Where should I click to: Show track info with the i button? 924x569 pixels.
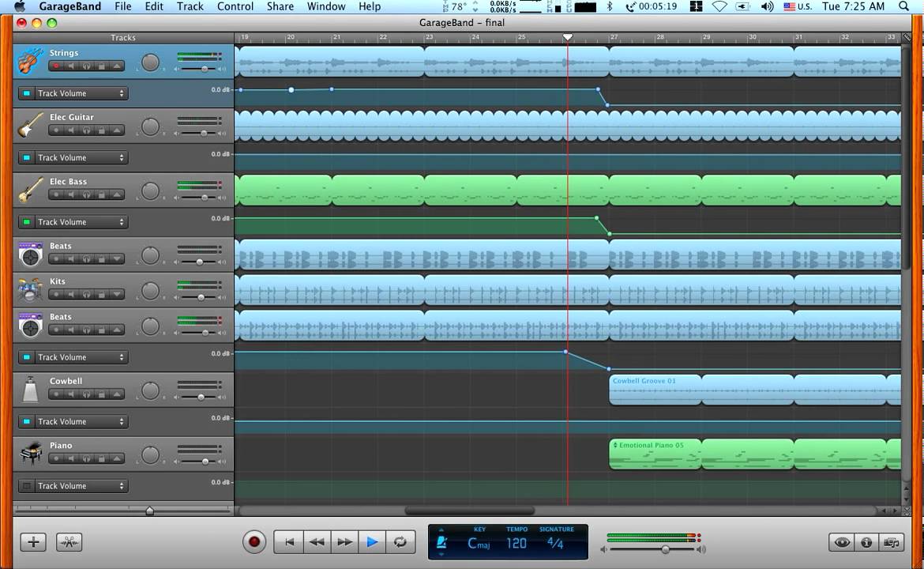click(x=866, y=542)
